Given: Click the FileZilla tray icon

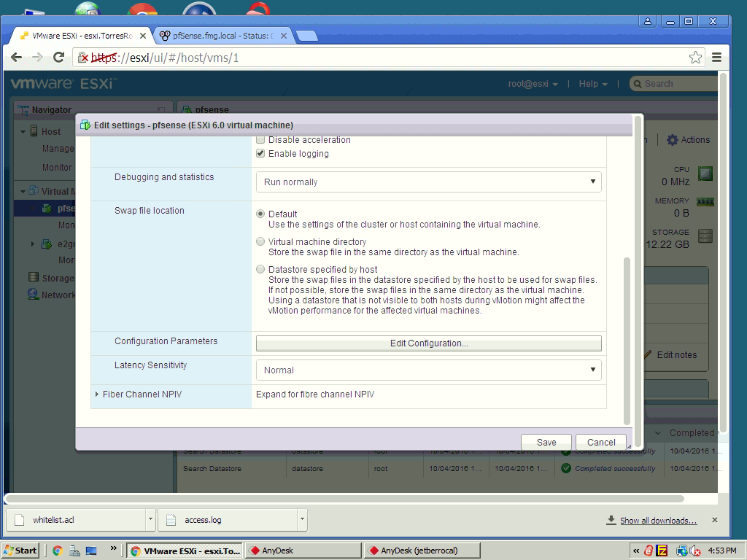Looking at the screenshot, I should [662, 551].
